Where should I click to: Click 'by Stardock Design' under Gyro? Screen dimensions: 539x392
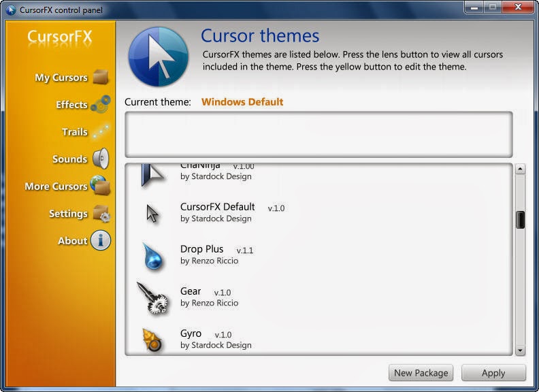(216, 345)
